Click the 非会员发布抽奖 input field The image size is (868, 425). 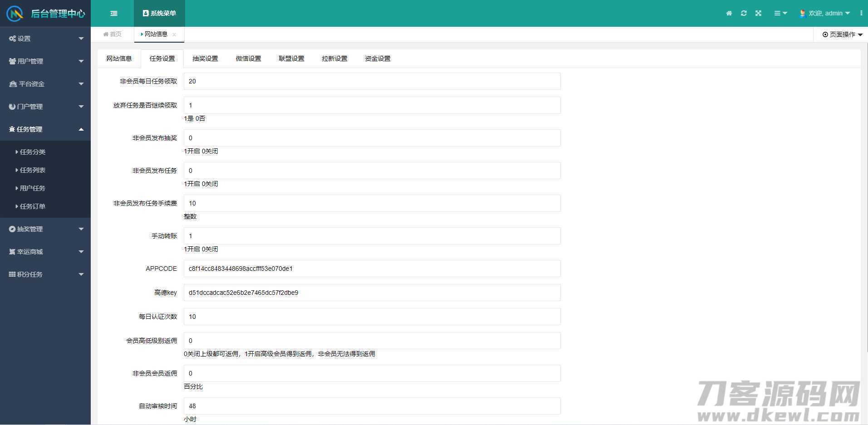(x=372, y=138)
